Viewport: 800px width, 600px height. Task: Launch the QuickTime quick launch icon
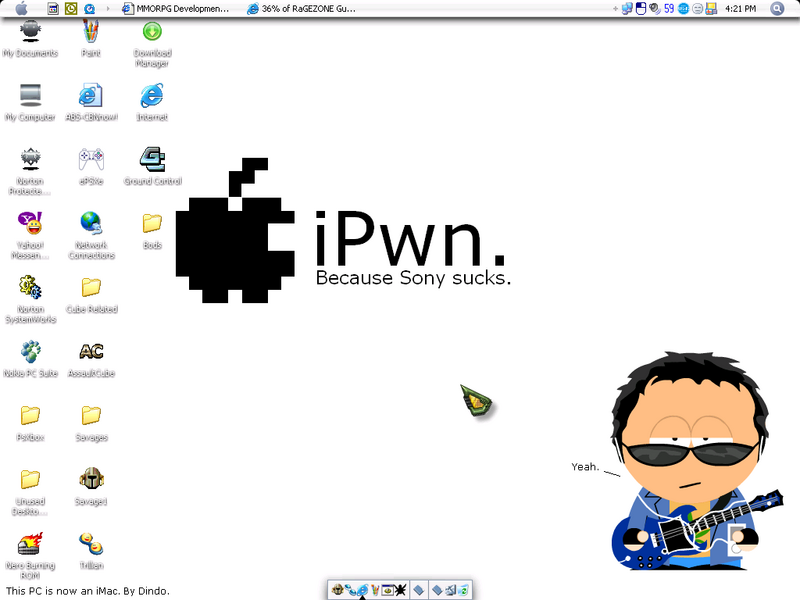[89, 8]
